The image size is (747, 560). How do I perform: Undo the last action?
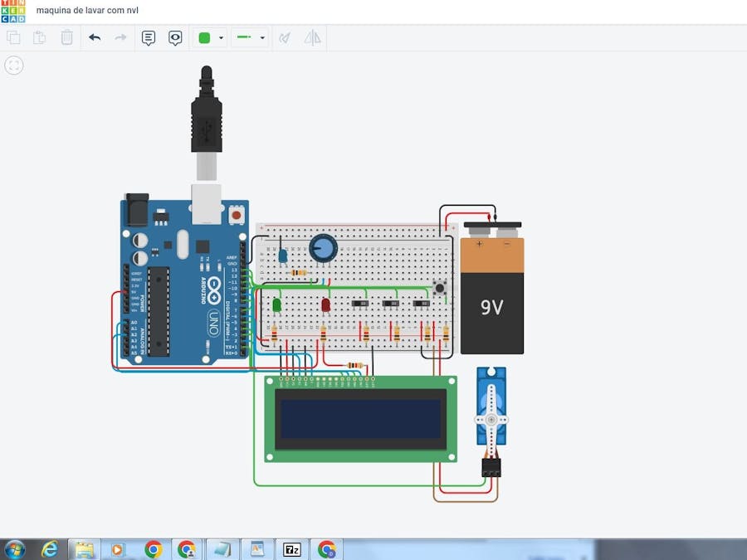pos(95,37)
